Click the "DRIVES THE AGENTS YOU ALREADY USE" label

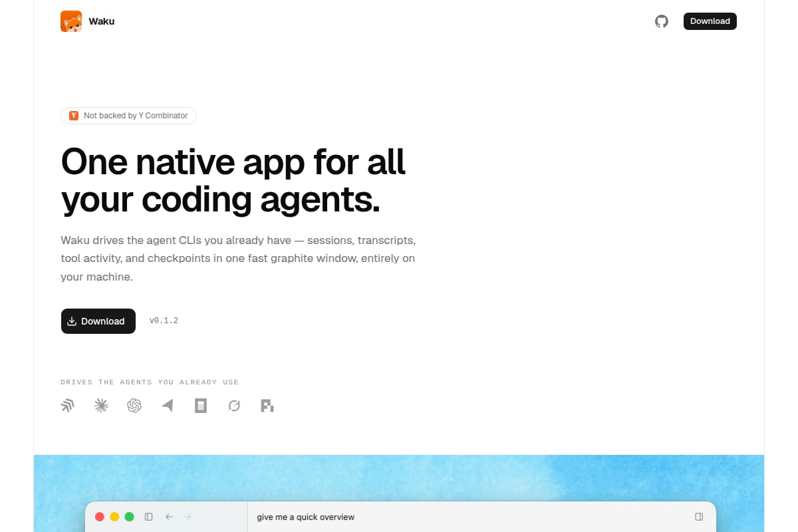150,382
